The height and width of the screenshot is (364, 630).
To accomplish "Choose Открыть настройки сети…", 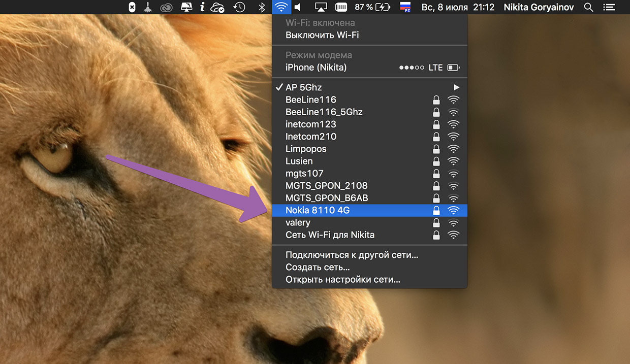I will pyautogui.click(x=369, y=279).
